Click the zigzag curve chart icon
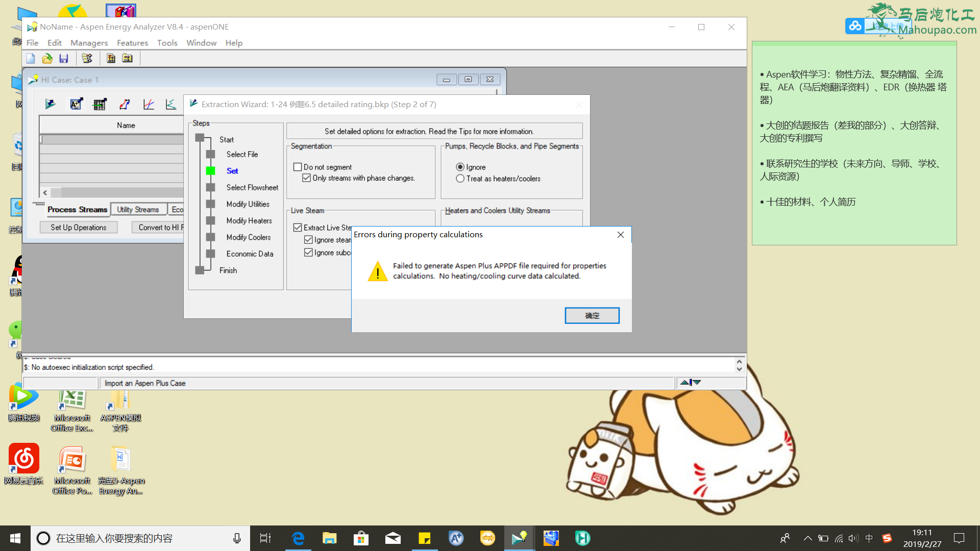The image size is (980, 551). [171, 104]
